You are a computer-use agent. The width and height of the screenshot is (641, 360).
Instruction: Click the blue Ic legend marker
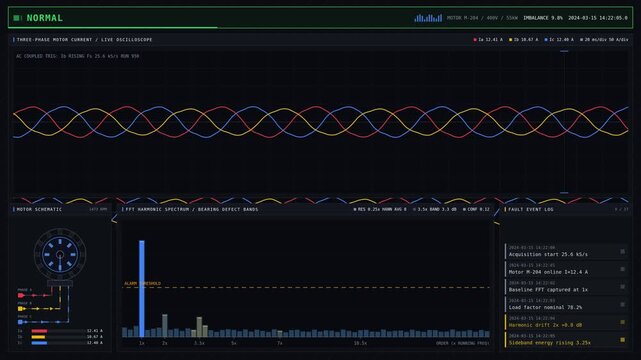(x=546, y=40)
